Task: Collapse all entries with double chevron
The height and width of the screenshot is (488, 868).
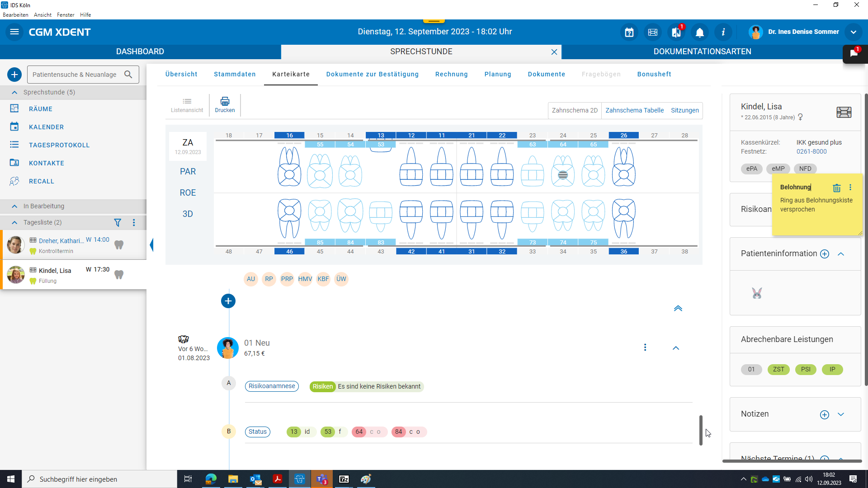Action: coord(678,309)
